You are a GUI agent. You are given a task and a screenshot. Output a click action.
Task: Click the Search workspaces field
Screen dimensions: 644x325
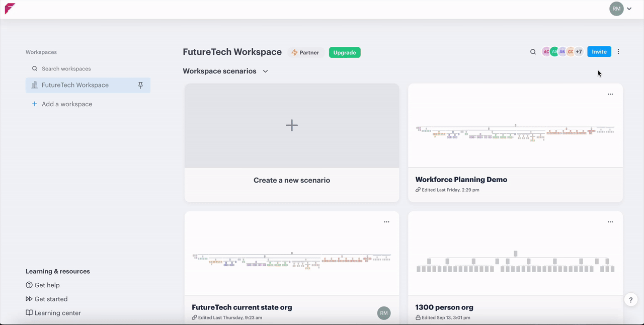[88, 69]
